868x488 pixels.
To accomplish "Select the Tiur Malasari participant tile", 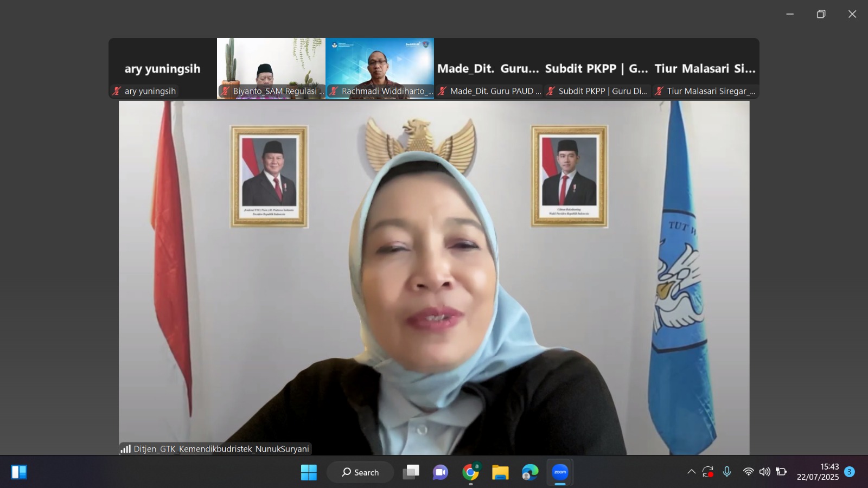I will tap(705, 68).
